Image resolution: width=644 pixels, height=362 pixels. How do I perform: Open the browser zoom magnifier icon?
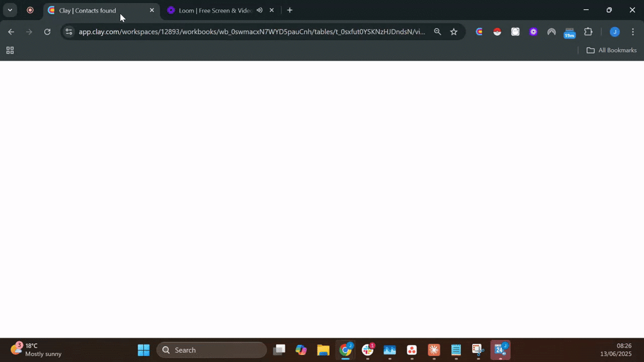[437, 32]
